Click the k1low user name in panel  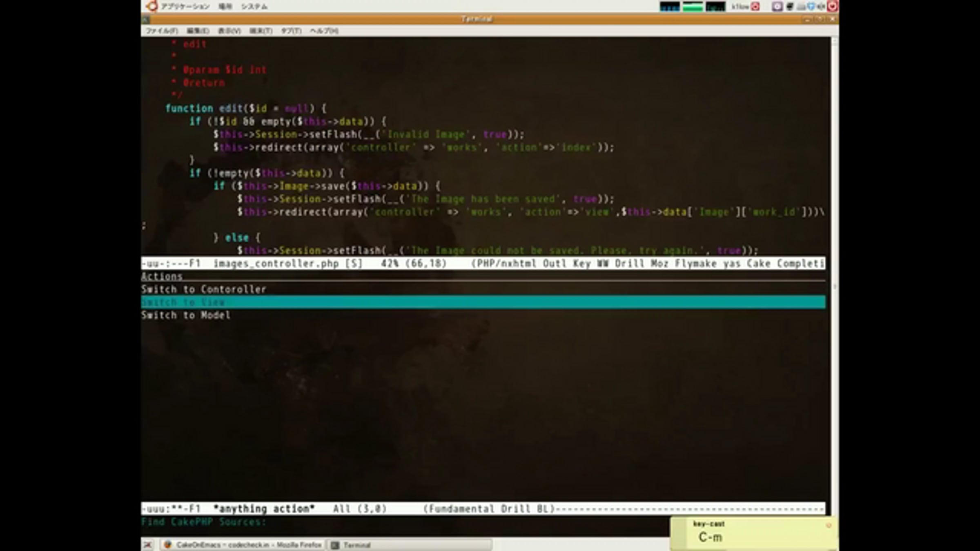point(740,7)
